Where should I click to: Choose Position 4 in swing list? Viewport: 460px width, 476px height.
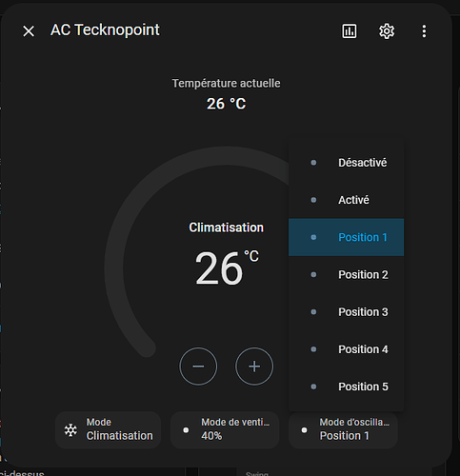click(x=346, y=349)
